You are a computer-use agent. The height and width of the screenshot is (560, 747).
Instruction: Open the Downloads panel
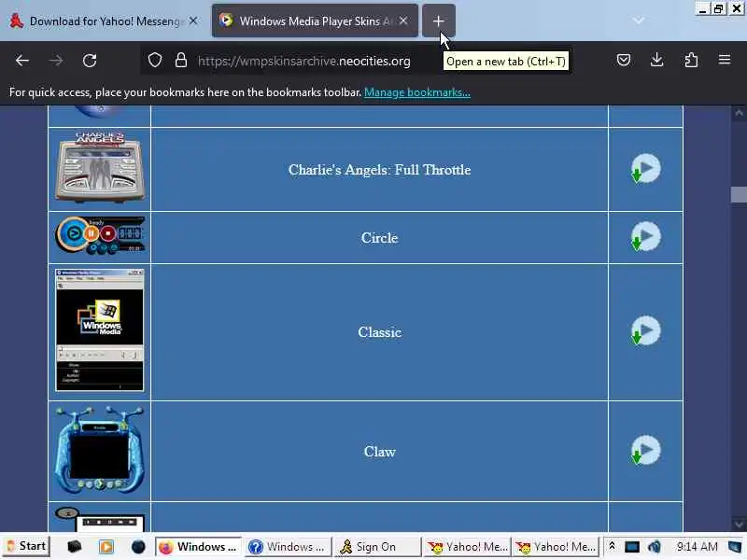coord(657,60)
